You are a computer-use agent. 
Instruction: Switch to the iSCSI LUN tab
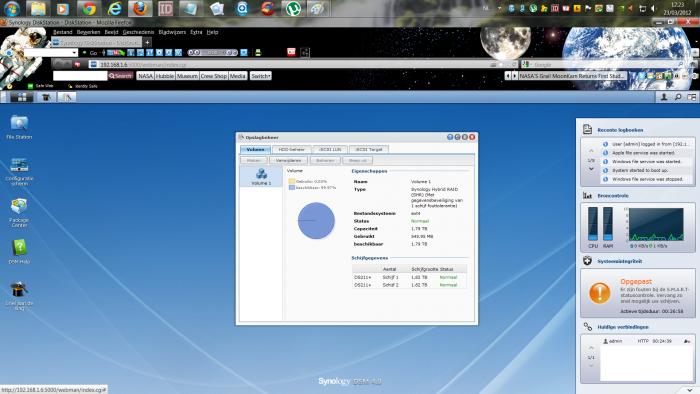tap(330, 149)
